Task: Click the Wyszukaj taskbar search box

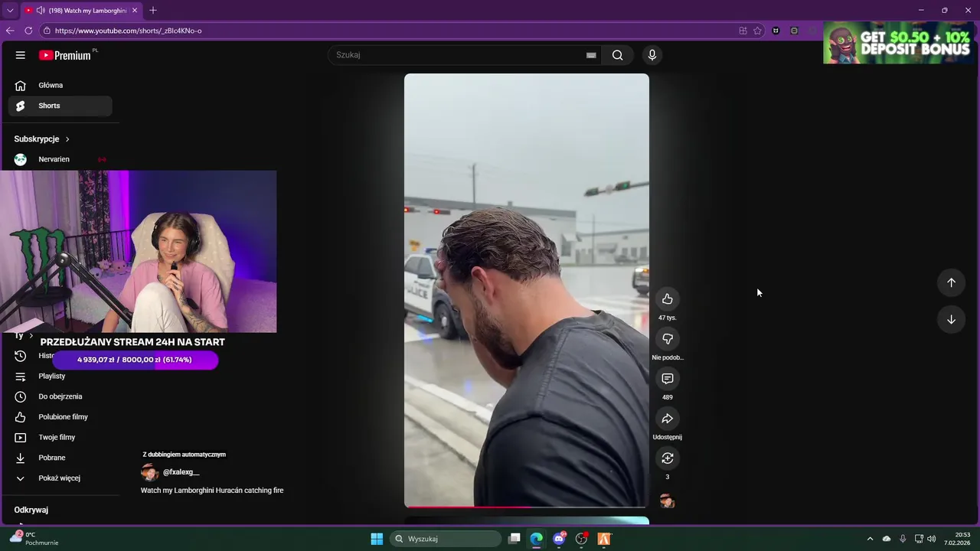Action: (446, 539)
